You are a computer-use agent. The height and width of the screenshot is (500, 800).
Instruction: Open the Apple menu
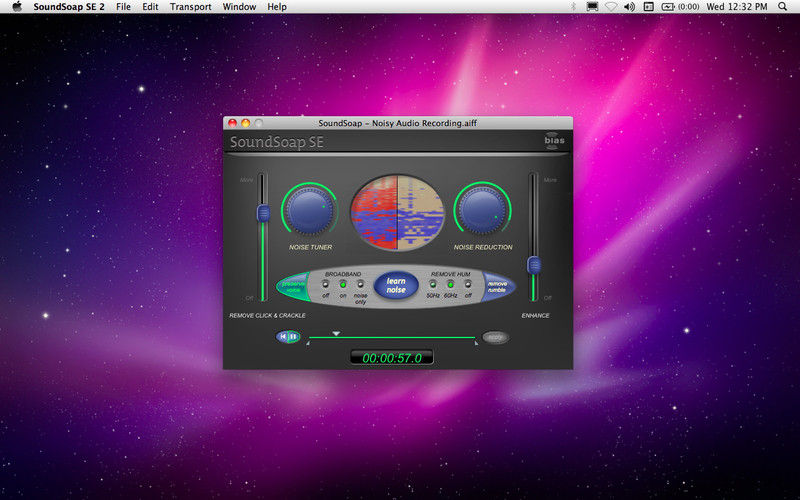click(x=17, y=7)
